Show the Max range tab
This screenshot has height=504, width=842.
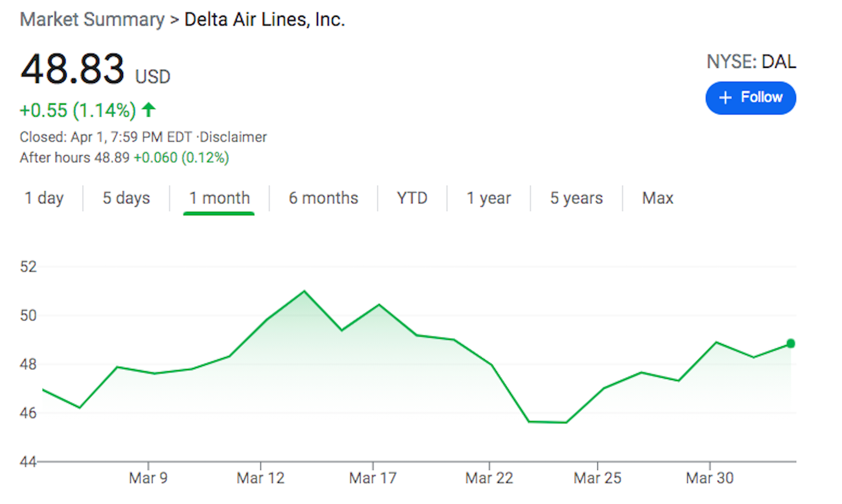[x=657, y=198]
